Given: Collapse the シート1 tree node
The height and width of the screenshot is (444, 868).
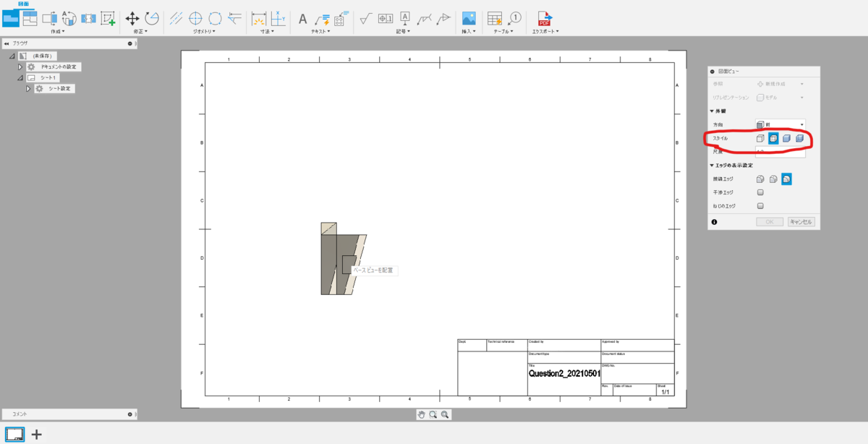Looking at the screenshot, I should click(21, 77).
